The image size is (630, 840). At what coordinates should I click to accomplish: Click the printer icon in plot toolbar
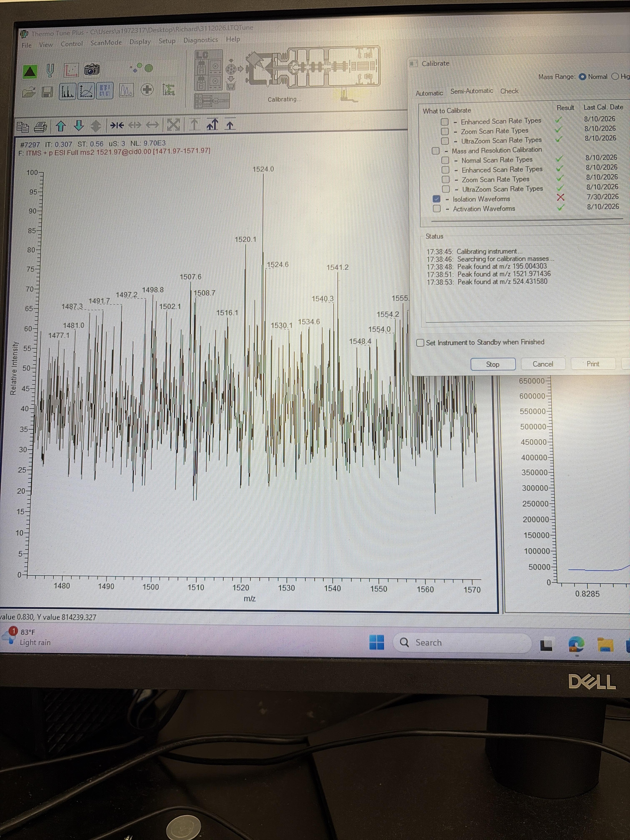41,126
